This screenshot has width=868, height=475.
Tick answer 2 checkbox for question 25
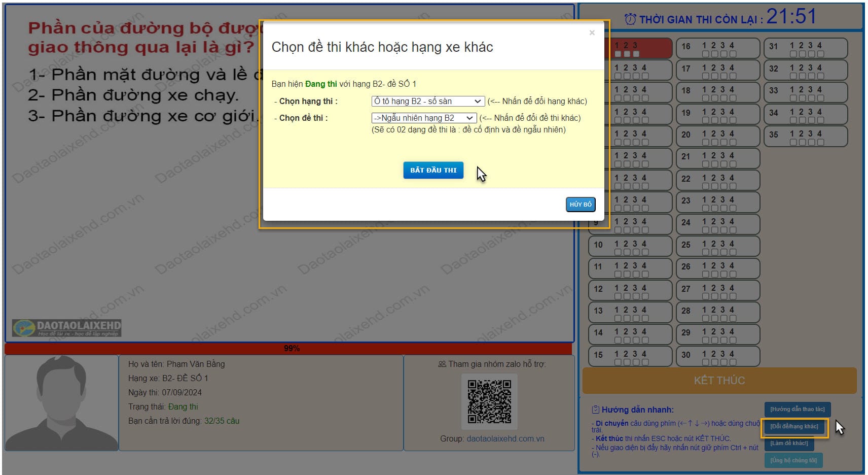714,253
